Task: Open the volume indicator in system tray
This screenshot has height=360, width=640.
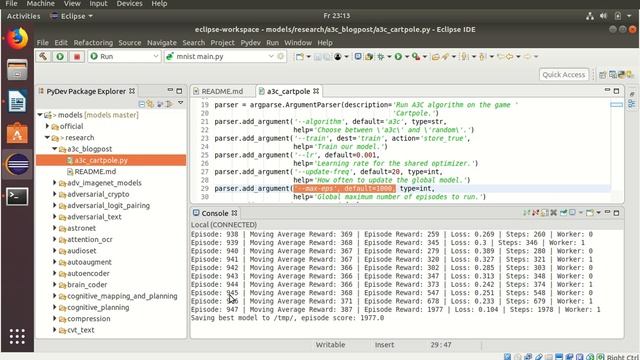Action: click(x=603, y=16)
